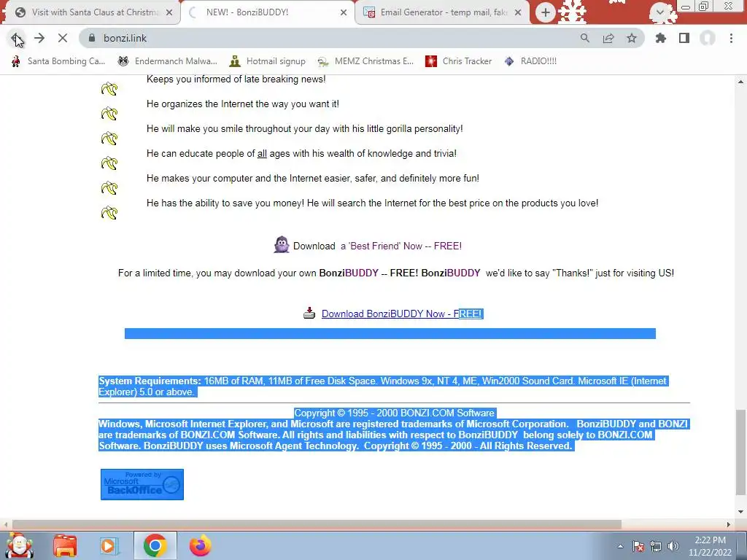Click scroll down arrow on vertical scrollbar
Screen dimensions: 747x560
(x=740, y=512)
